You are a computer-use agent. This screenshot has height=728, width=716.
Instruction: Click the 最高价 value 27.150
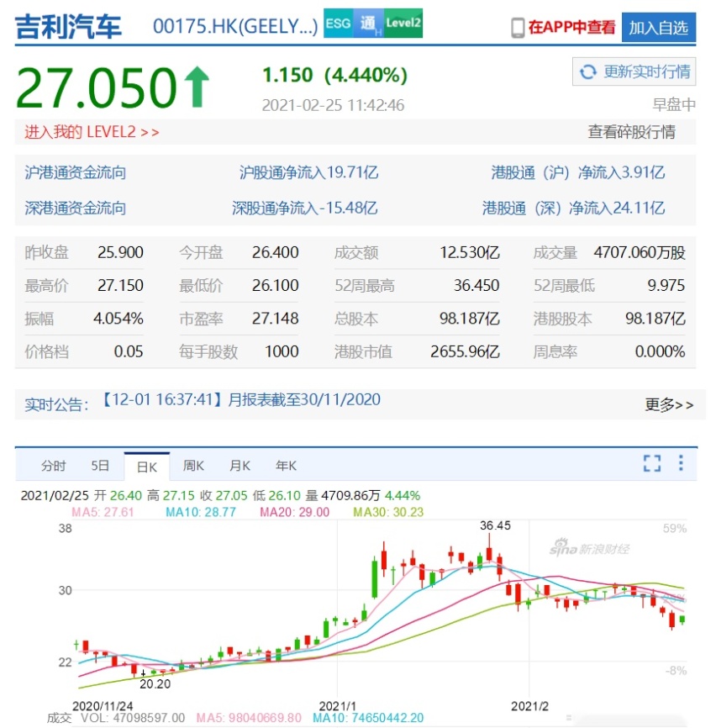(x=120, y=285)
